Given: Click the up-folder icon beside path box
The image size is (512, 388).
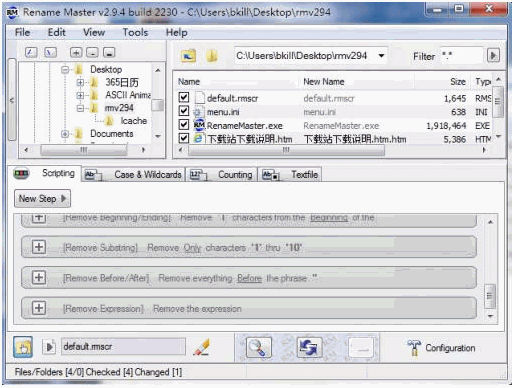Looking at the screenshot, I should [x=212, y=56].
